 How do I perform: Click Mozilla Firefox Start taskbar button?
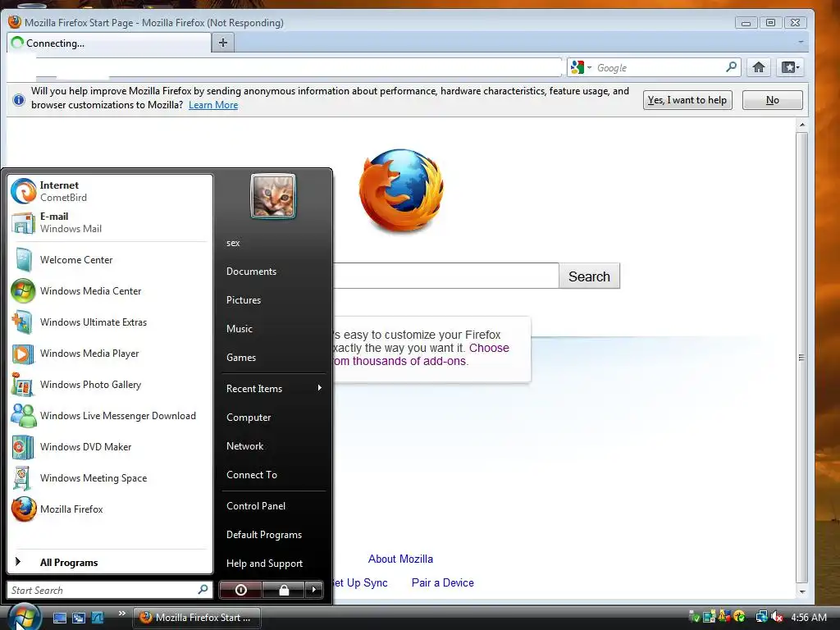pos(197,617)
